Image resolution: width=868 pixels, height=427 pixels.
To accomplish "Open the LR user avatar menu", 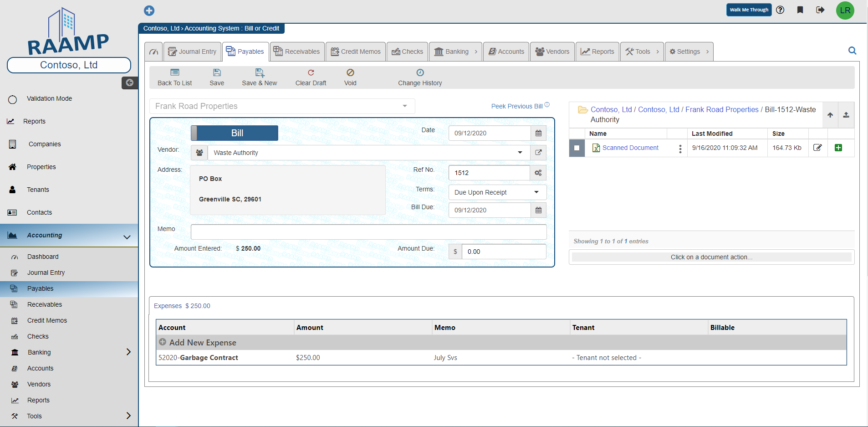I will coord(845,10).
